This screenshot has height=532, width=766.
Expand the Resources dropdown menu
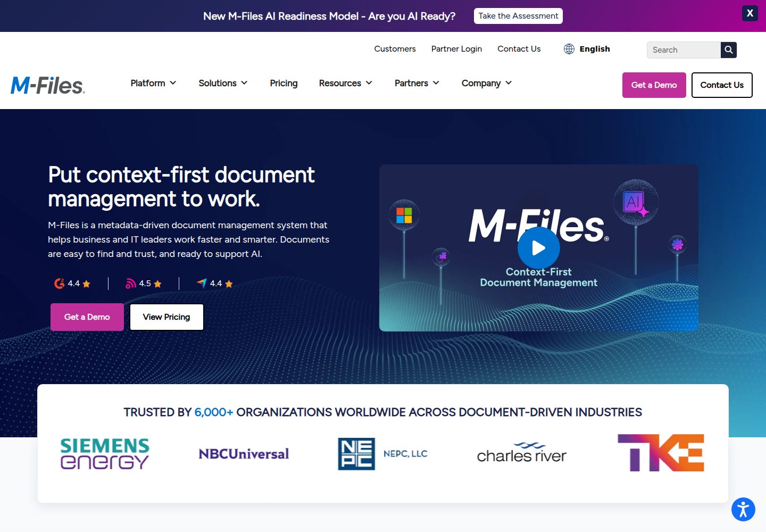[x=345, y=83]
